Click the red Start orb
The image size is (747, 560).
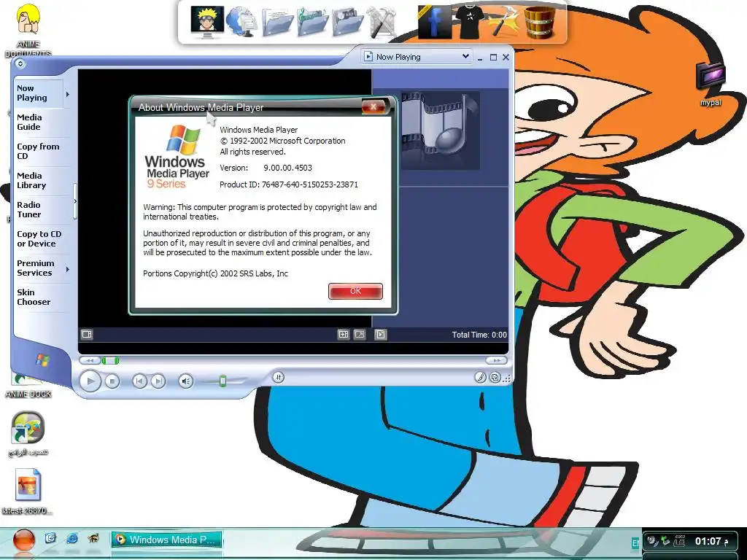[x=24, y=540]
